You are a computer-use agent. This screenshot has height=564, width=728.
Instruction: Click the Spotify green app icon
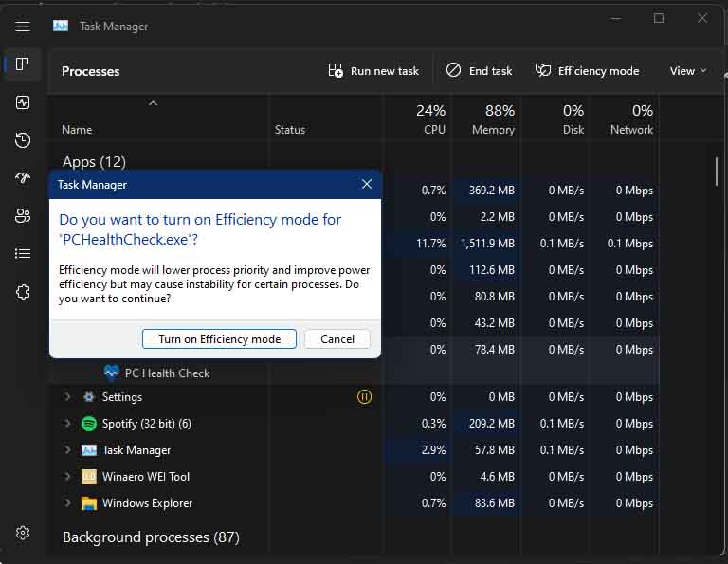coord(89,424)
